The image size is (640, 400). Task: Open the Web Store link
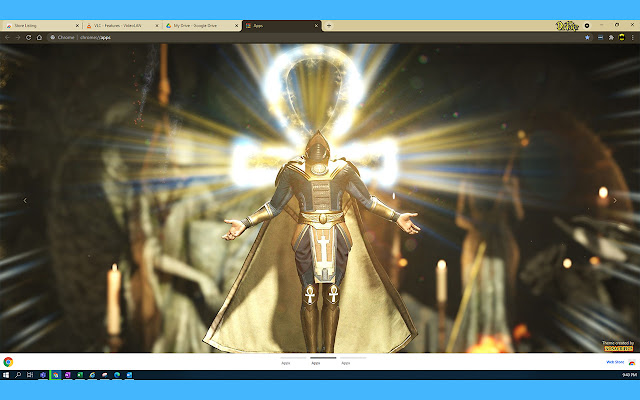615,362
